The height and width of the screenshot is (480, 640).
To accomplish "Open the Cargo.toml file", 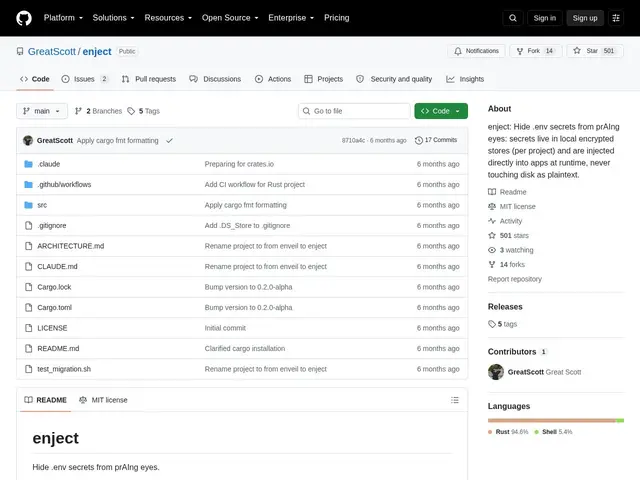I will 54,307.
